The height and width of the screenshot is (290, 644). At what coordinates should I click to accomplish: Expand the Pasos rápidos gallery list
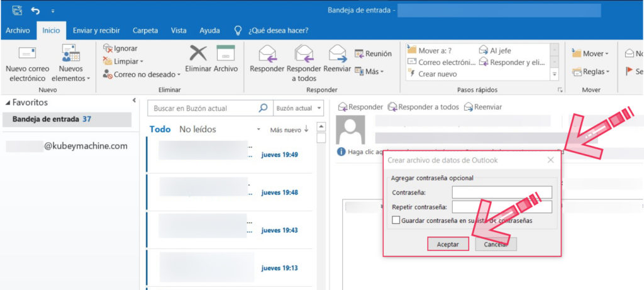tap(555, 74)
